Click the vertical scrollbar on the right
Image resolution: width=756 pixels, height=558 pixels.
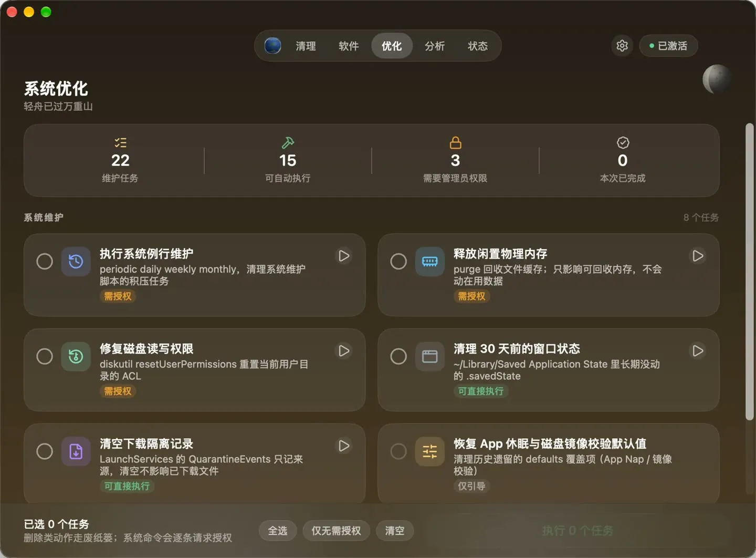[x=750, y=272]
